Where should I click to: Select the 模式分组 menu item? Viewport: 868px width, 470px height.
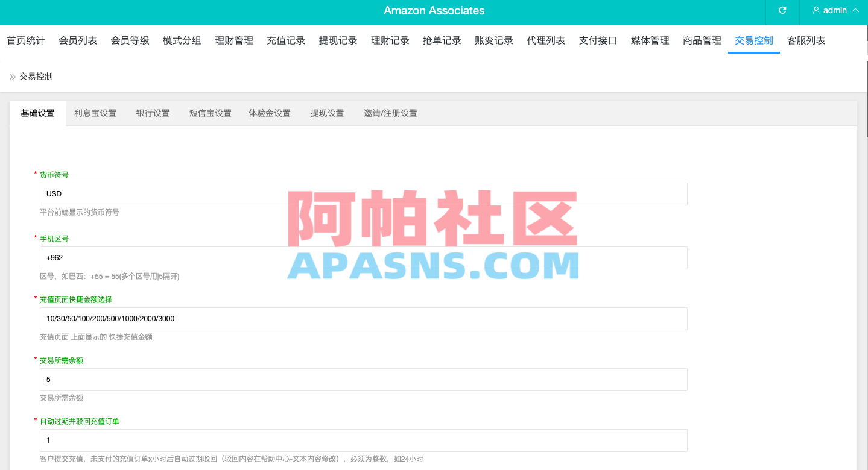tap(182, 40)
